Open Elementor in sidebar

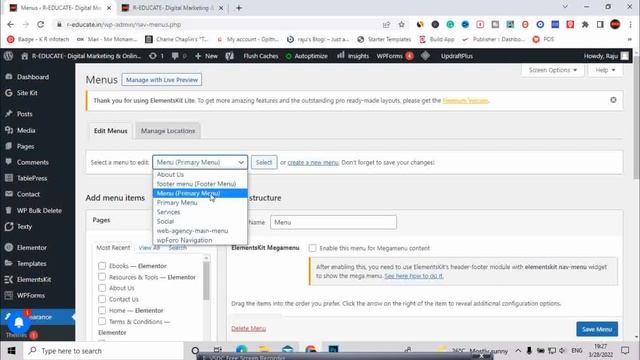coord(31,247)
